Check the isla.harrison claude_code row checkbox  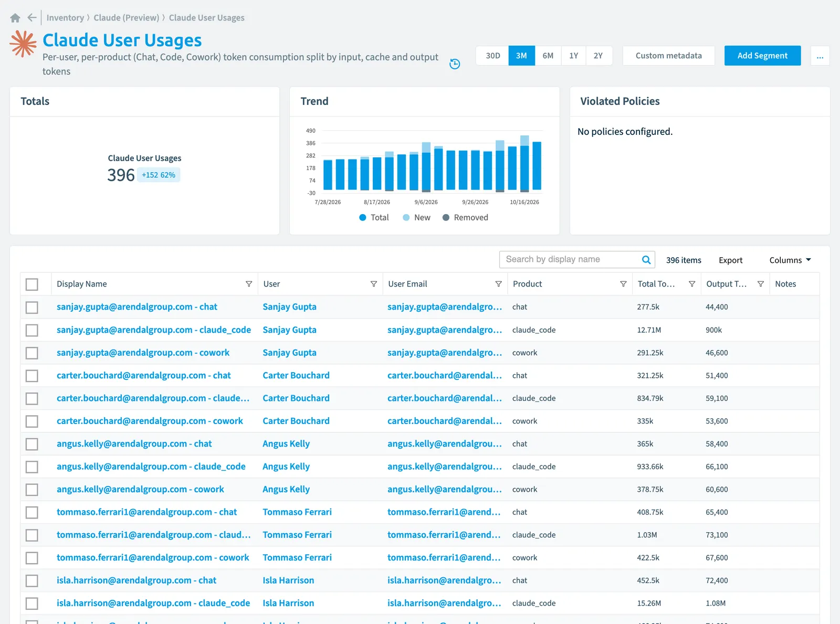pos(32,604)
